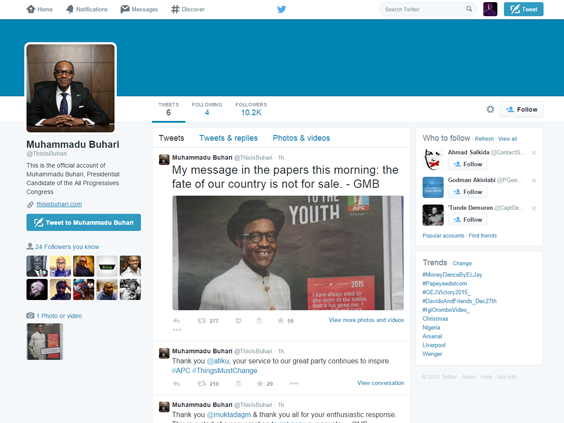Dismiss 'Tunde Demuren suggestion
Screen dimensions: 564x423
[534, 208]
